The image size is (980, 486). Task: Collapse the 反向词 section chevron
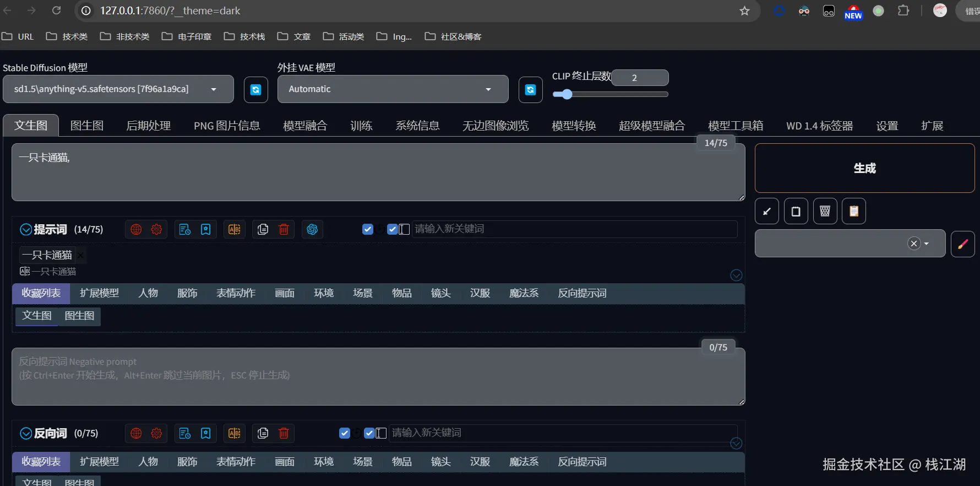26,434
